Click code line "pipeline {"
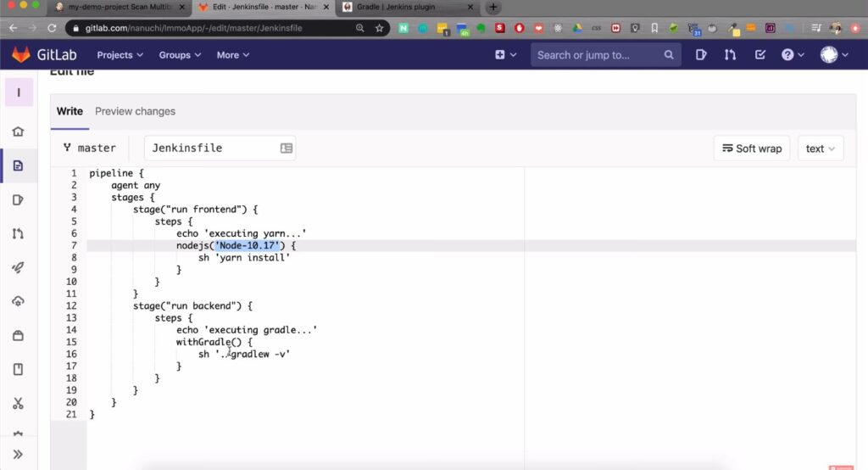 116,173
